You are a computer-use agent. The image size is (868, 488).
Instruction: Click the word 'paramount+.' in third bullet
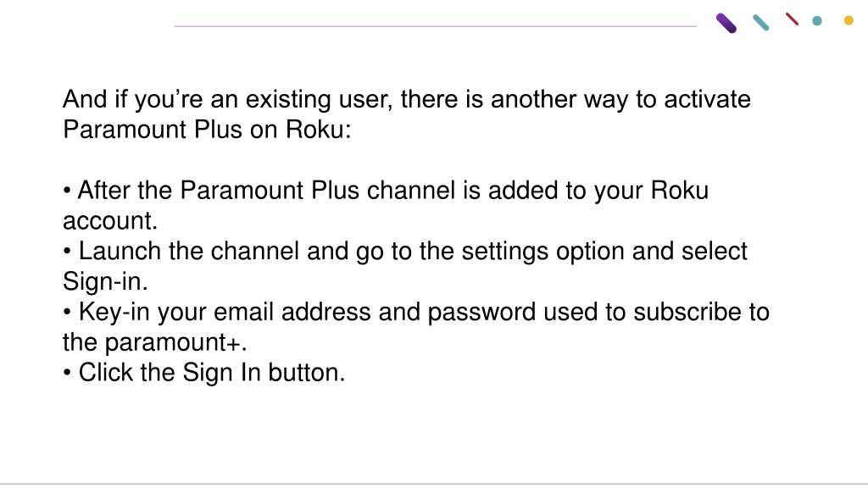point(176,343)
